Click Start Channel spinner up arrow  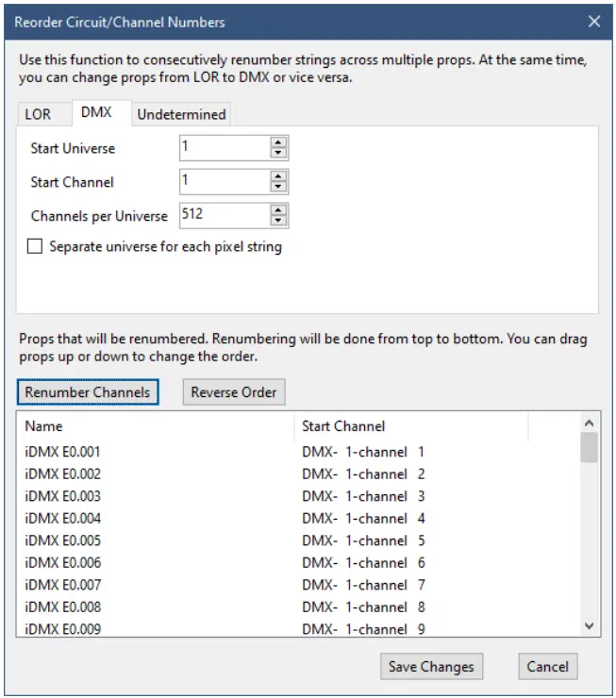[x=278, y=176]
